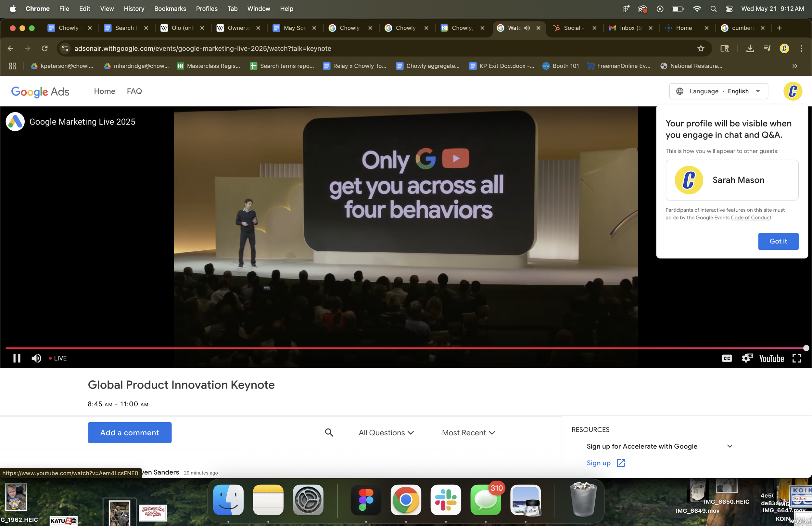Go to Home in Google Ads header
The width and height of the screenshot is (812, 526).
pos(104,91)
